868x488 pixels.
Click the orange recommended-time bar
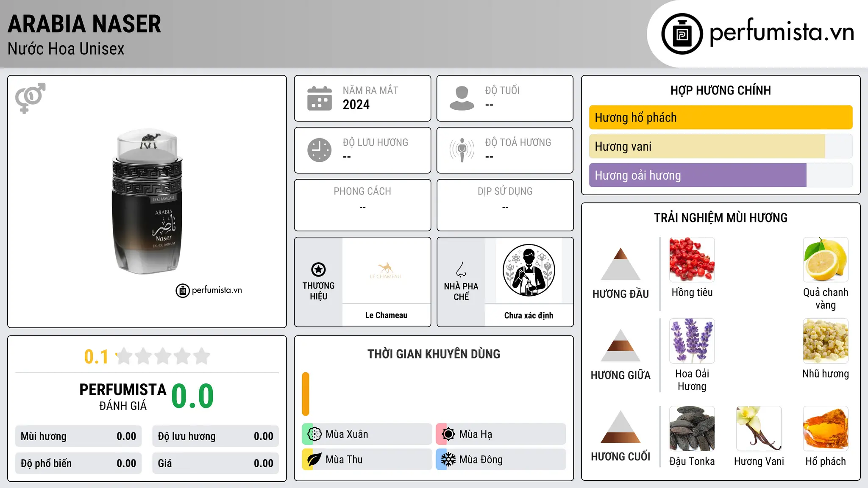pyautogui.click(x=306, y=394)
